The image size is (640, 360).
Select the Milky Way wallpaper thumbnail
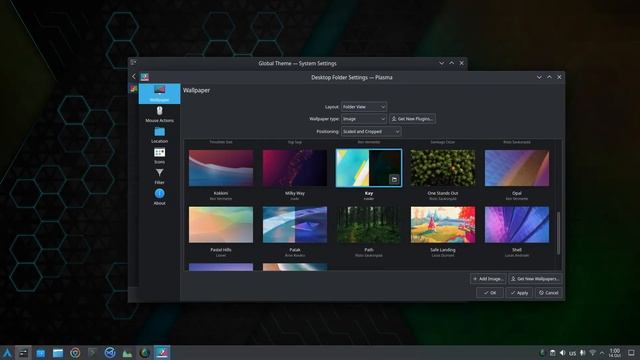295,168
